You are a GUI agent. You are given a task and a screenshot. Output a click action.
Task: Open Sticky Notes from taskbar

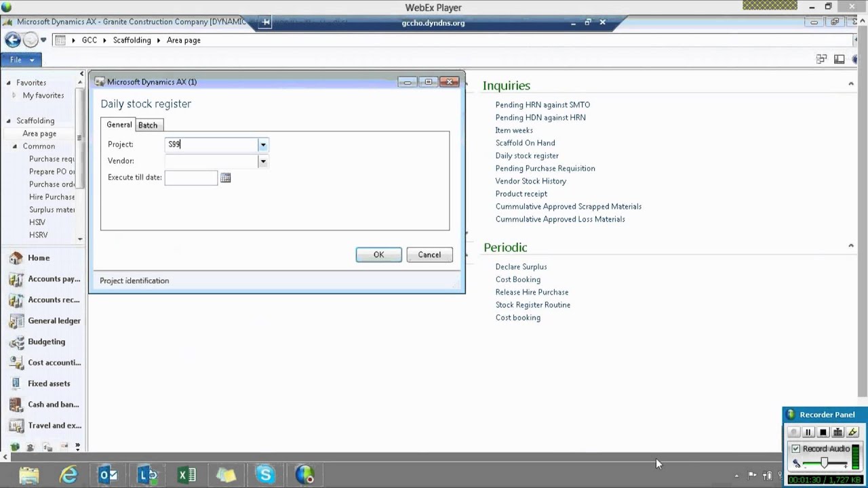(x=226, y=475)
